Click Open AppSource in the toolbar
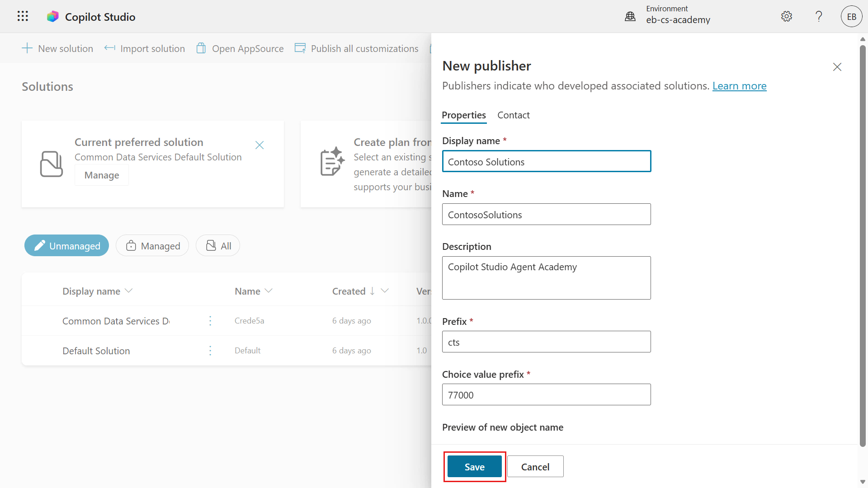 240,48
